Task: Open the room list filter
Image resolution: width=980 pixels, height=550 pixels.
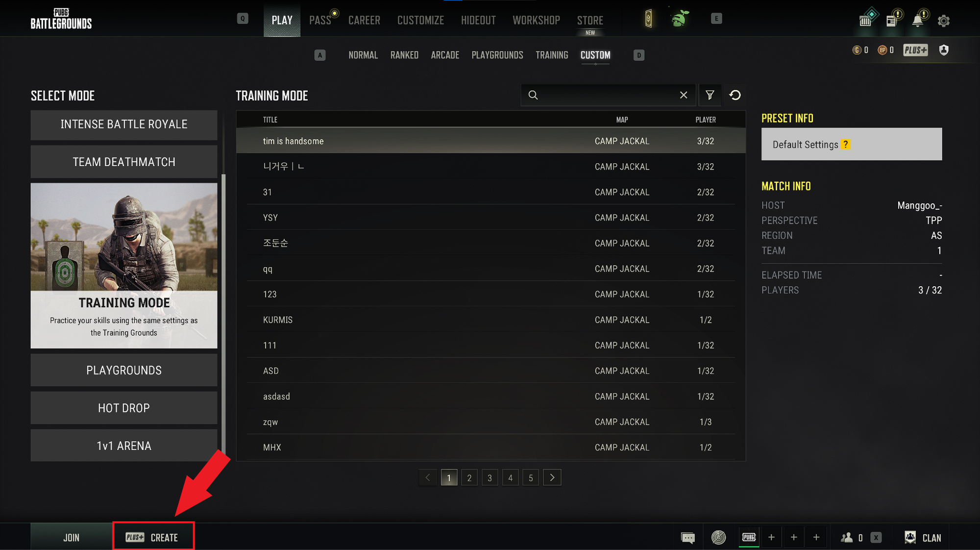Action: [710, 95]
